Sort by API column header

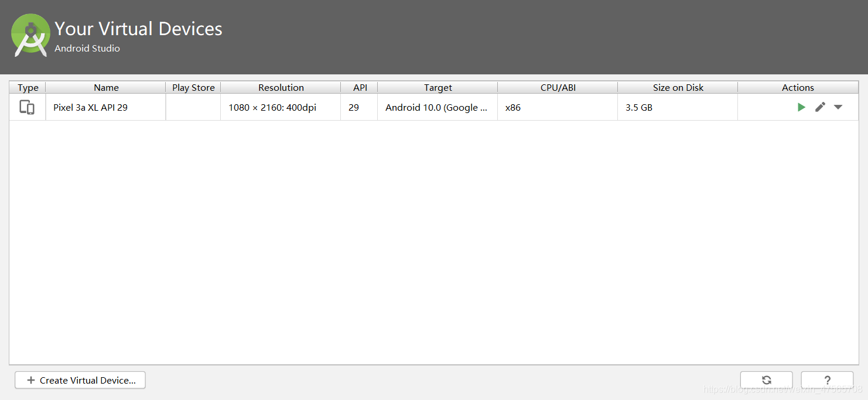coord(360,87)
